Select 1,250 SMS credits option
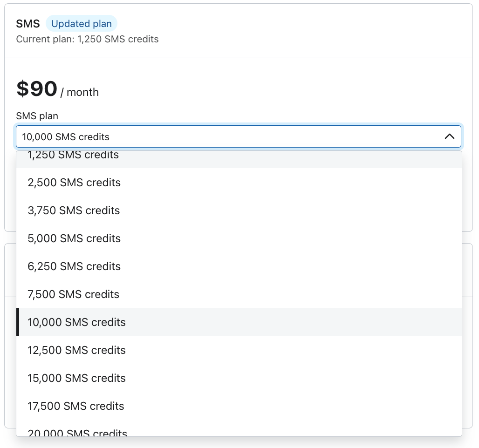Image resolution: width=479 pixels, height=448 pixels. (x=73, y=155)
